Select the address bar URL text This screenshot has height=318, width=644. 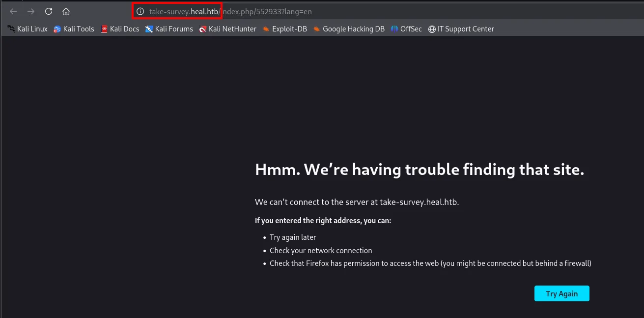point(230,11)
